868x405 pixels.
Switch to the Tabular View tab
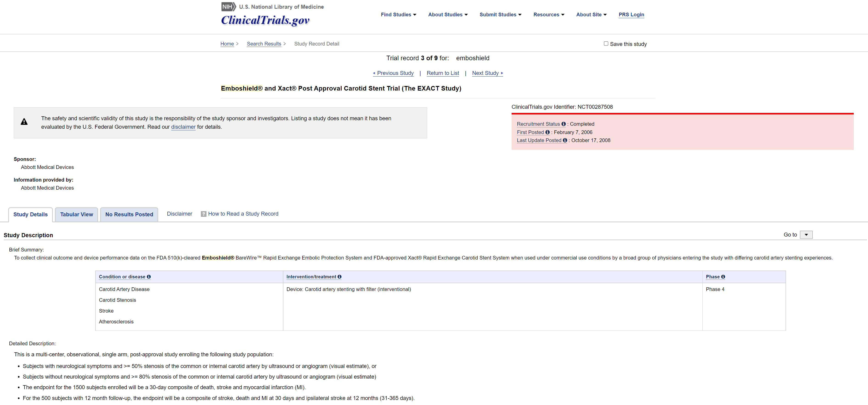[76, 214]
